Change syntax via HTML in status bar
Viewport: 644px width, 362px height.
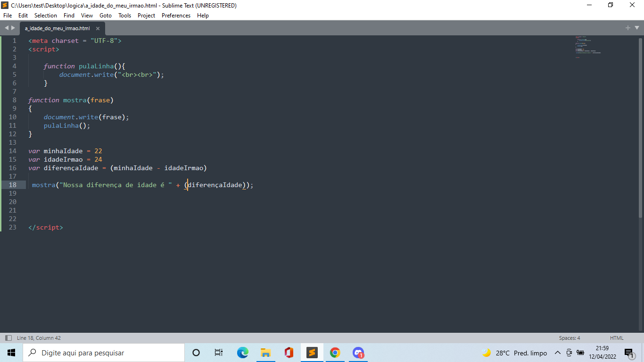click(617, 338)
